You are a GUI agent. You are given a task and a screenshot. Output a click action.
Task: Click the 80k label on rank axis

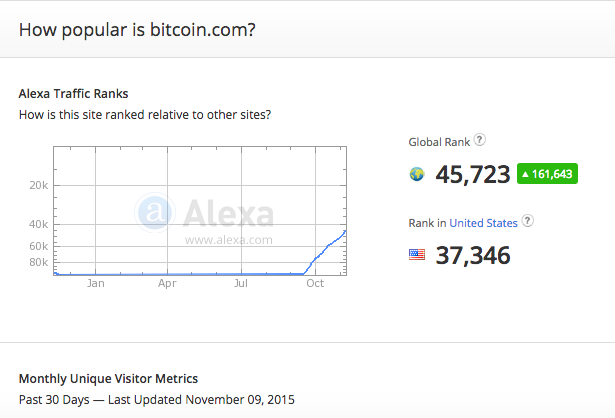(38, 262)
